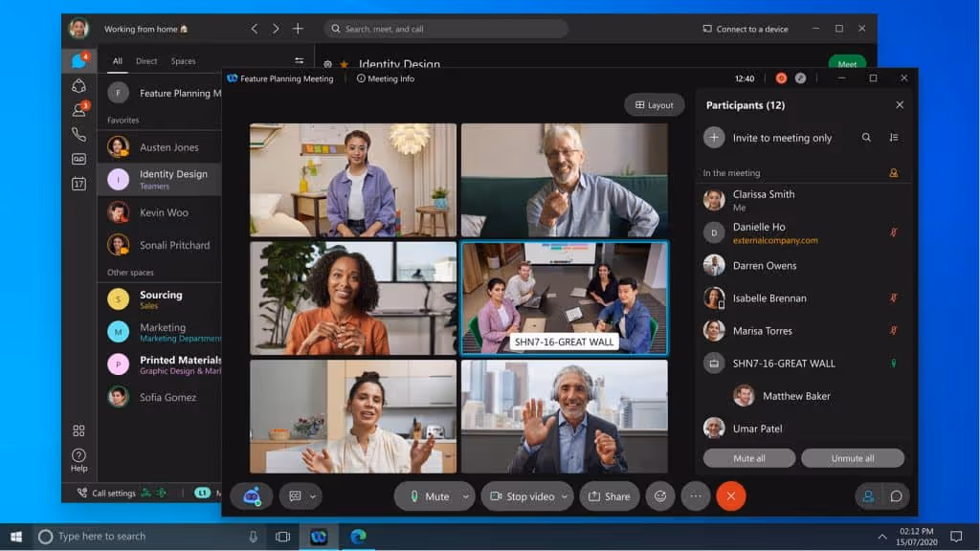Open more options ellipsis button

696,496
